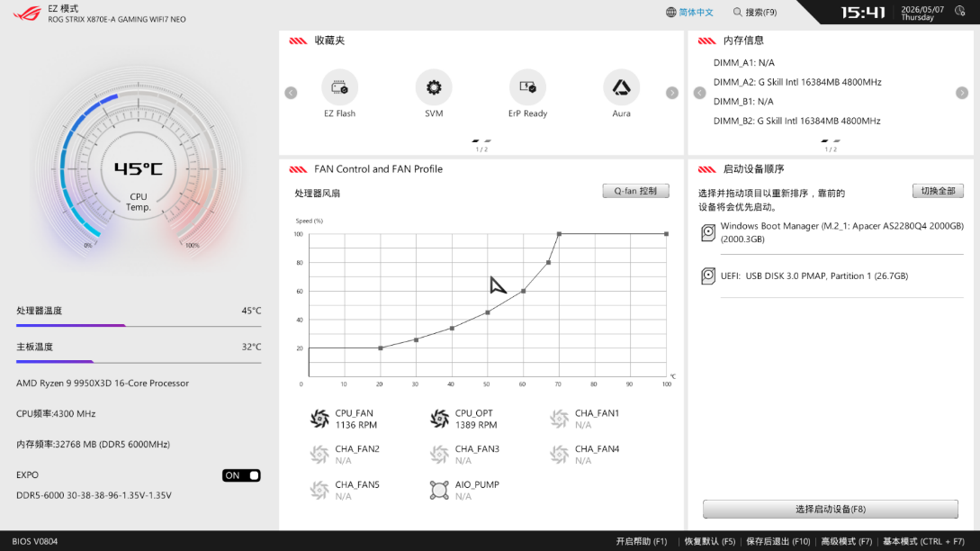The image size is (980, 551).
Task: Click DIMM_A2: G Skill Intl 16384MB 4800MHz
Action: click(797, 82)
